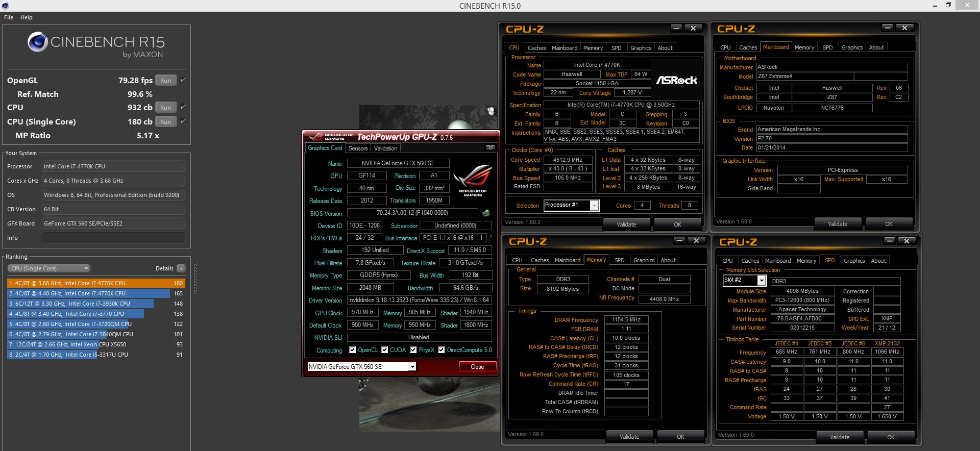Click the GPU-Z screenshot camera icon

click(491, 147)
